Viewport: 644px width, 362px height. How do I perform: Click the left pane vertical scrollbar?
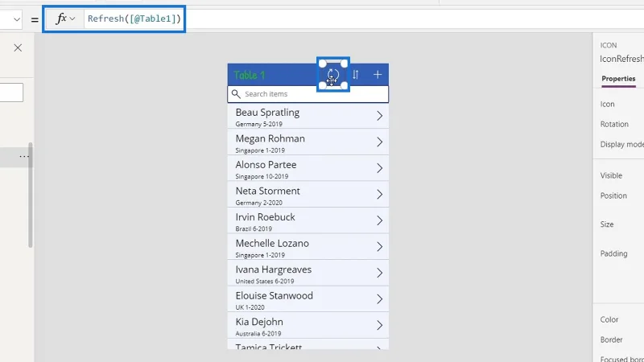[31, 195]
